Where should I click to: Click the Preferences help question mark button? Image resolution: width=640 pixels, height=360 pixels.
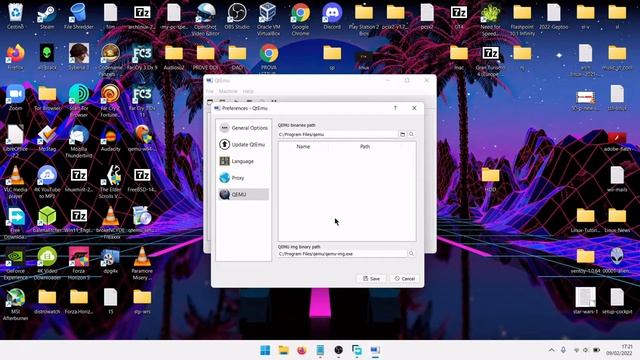click(395, 108)
